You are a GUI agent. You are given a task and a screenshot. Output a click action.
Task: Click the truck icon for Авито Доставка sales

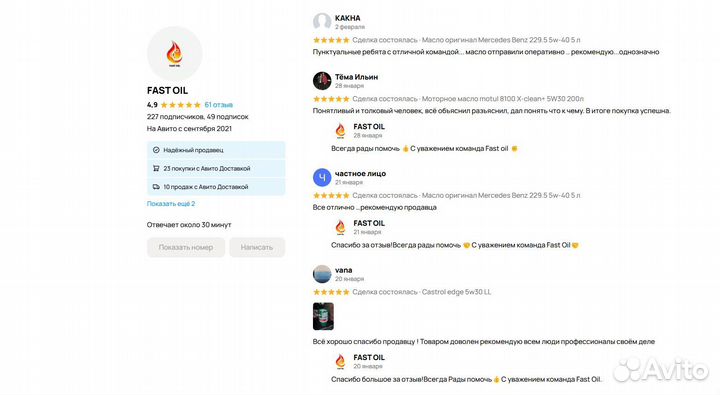click(156, 187)
